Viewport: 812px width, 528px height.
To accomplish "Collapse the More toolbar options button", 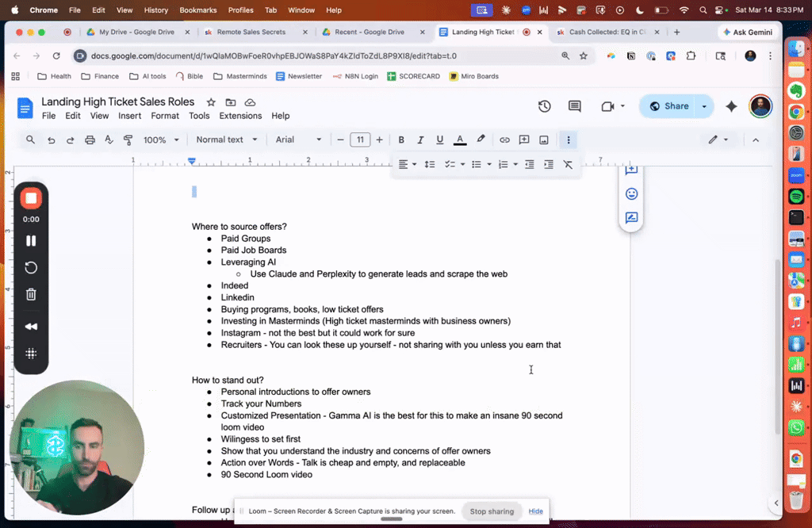I will (x=568, y=140).
